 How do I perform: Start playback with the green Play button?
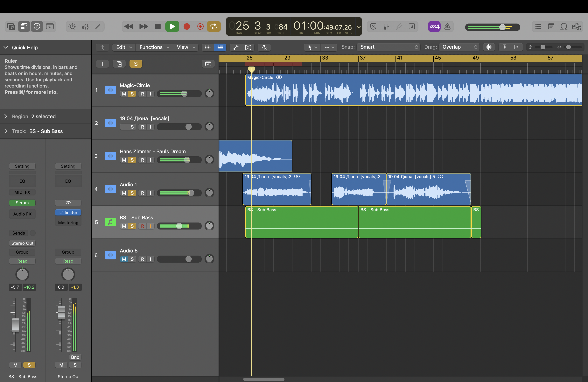point(172,26)
